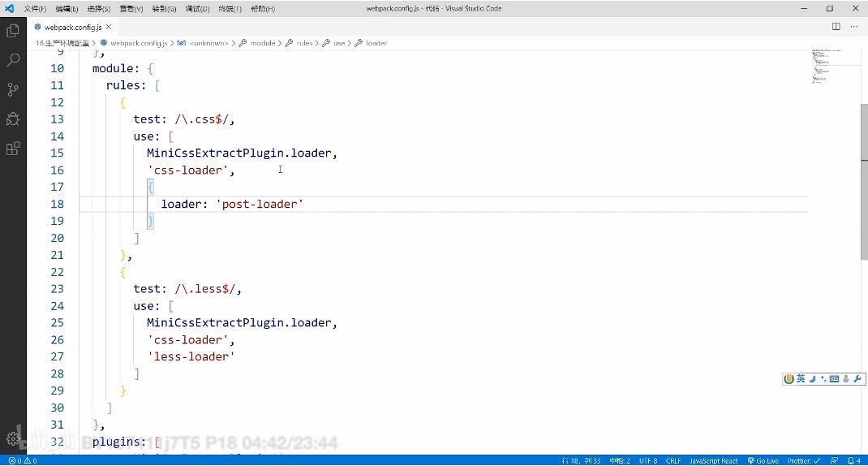868x466 pixels.
Task: Click plugins: on line 32
Action: coord(119,442)
